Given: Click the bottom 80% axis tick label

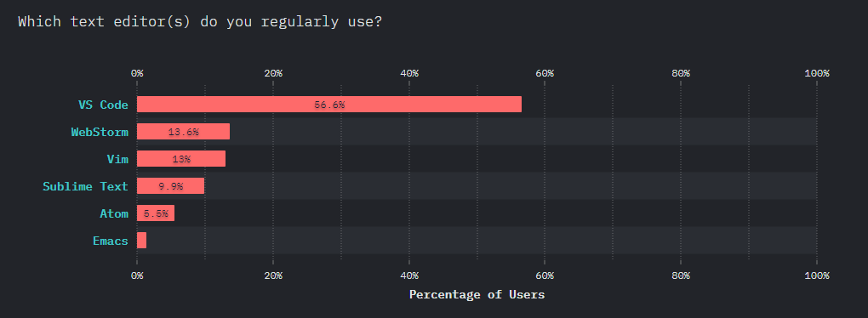Looking at the screenshot, I should (681, 275).
